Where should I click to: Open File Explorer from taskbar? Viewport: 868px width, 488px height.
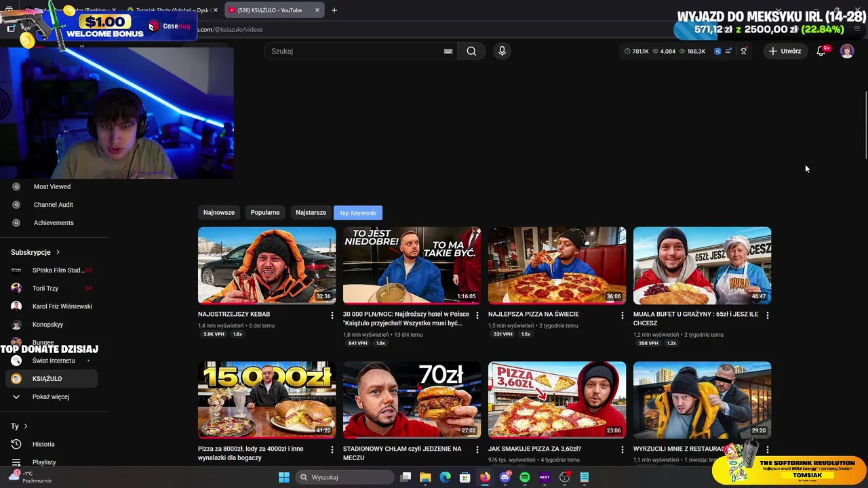(x=425, y=477)
